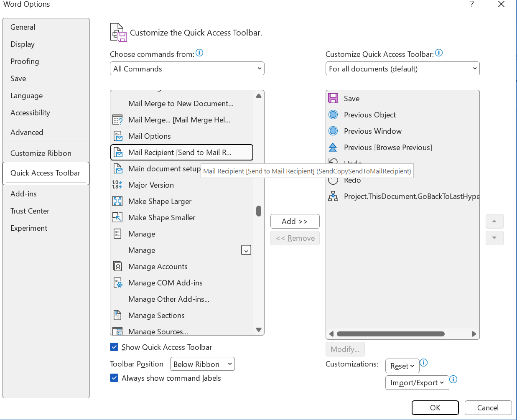
Task: Click the Manage Accounts icon
Action: [117, 267]
